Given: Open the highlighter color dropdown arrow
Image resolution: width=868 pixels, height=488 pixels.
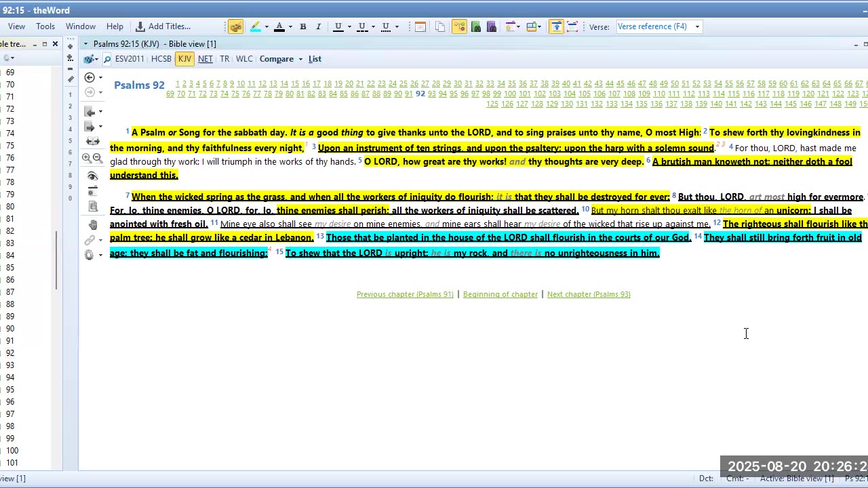Looking at the screenshot, I should coord(267,26).
